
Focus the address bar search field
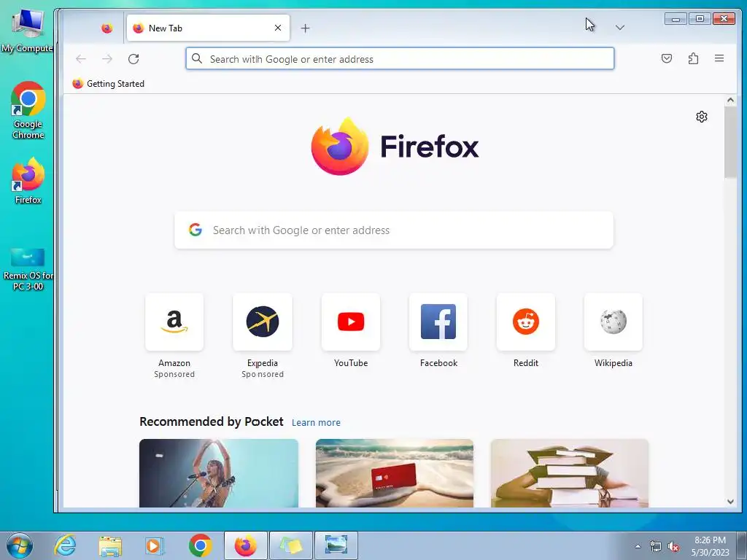[400, 58]
